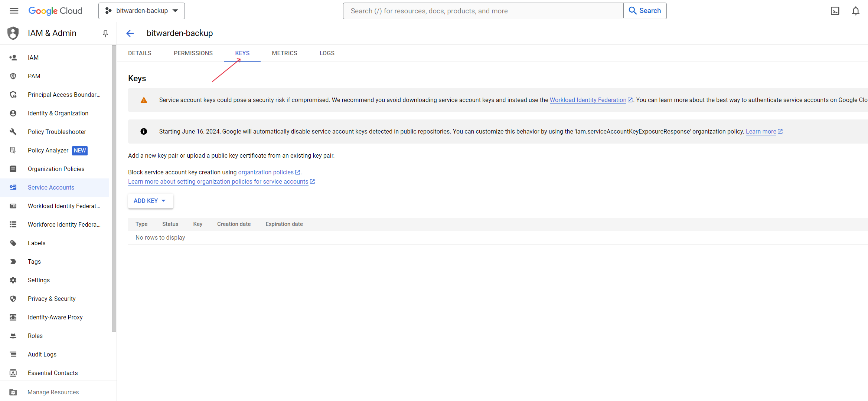Image resolution: width=868 pixels, height=401 pixels.
Task: Activate Cloud Shell terminal icon
Action: point(835,11)
